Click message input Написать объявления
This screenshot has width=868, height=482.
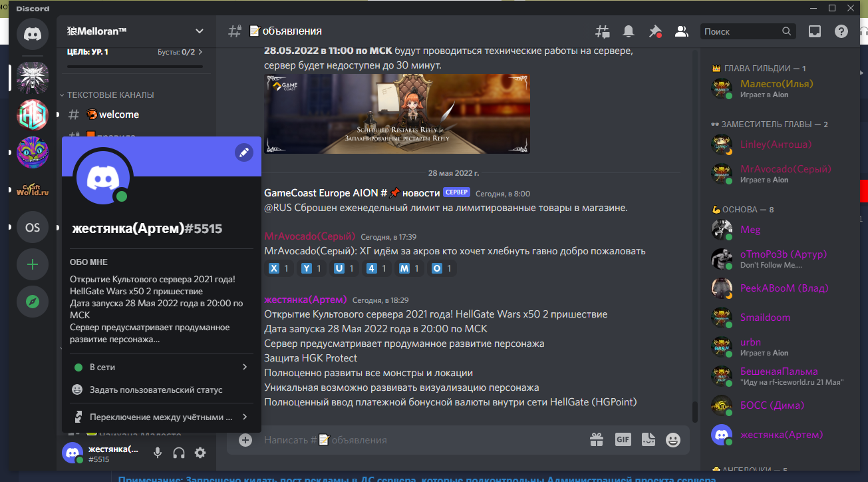[x=419, y=440]
